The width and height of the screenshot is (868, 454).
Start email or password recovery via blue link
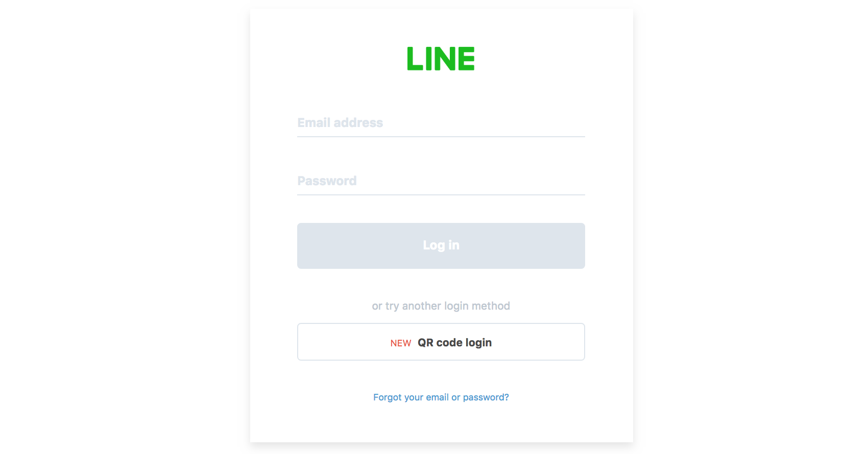coord(441,397)
